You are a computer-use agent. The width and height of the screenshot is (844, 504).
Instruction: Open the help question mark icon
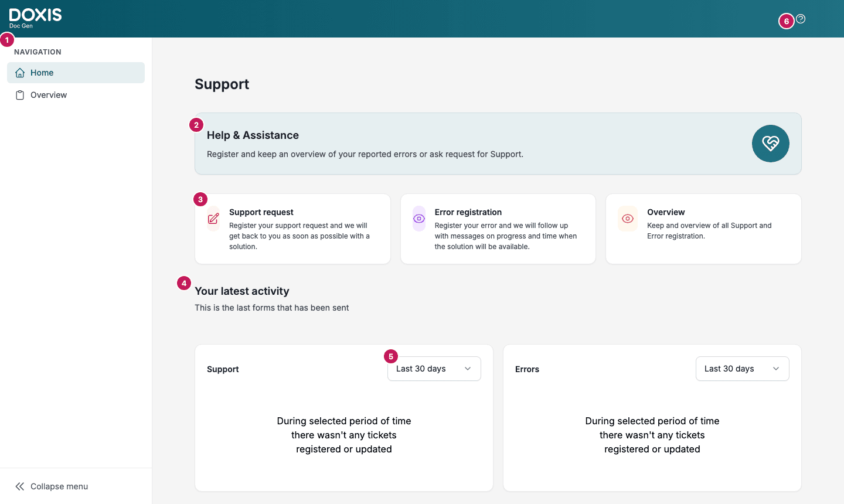[801, 19]
